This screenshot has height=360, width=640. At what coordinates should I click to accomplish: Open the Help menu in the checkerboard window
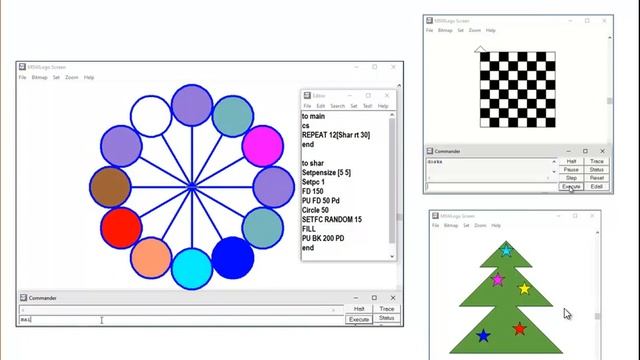491,30
